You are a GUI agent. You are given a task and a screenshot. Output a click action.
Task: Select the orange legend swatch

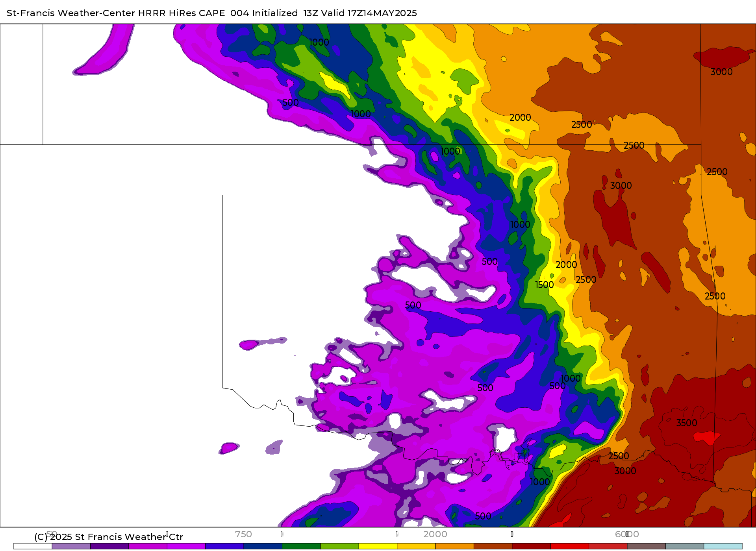click(x=454, y=546)
